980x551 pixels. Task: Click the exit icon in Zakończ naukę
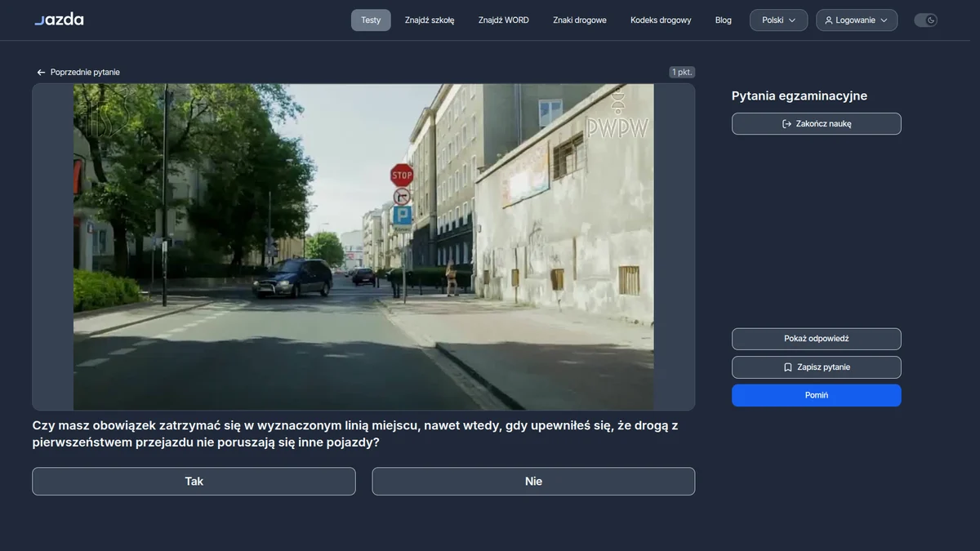tap(787, 124)
